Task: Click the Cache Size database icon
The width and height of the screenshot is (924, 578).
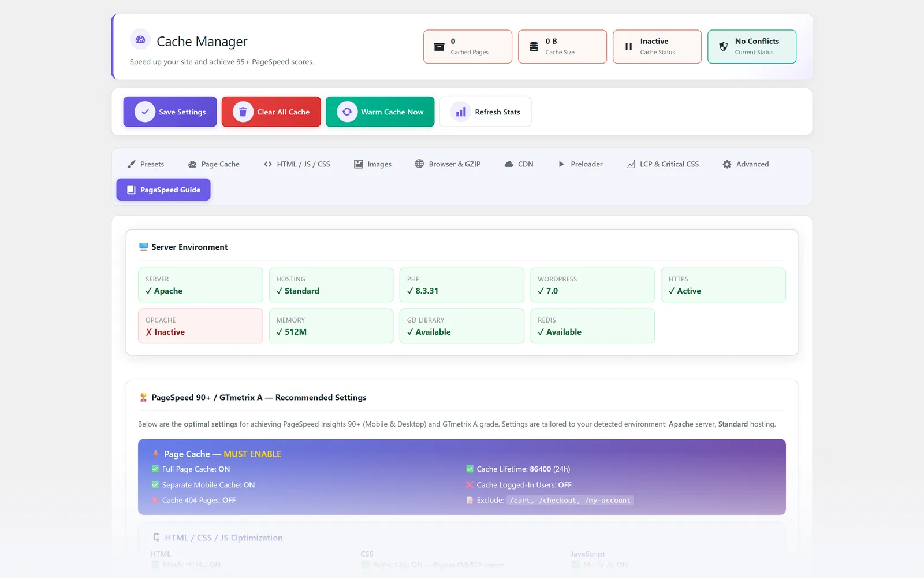Action: [x=534, y=47]
